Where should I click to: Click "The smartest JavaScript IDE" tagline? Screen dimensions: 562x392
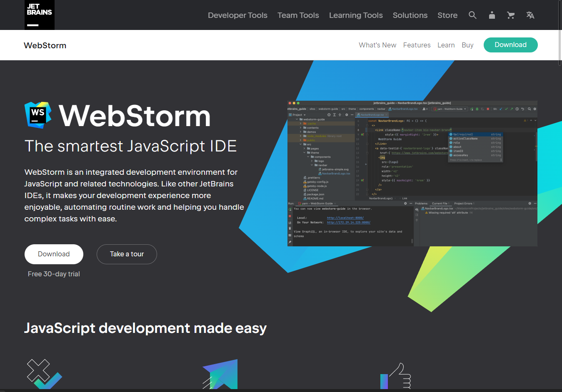point(130,146)
